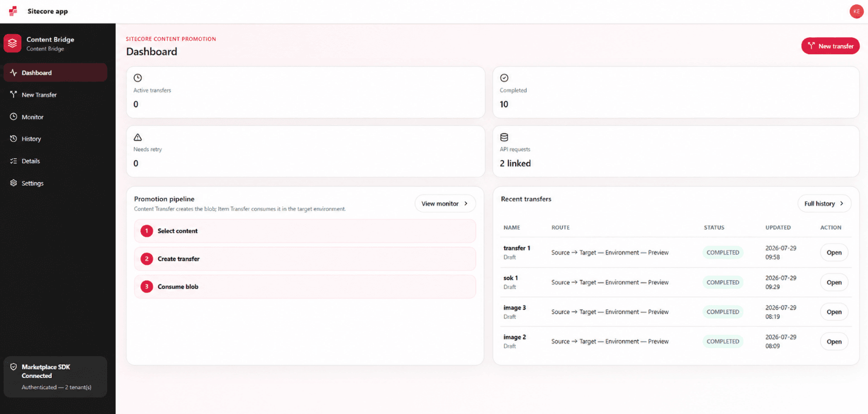The image size is (868, 414).
Task: Open the Monitor page from sidebar
Action: (55, 117)
